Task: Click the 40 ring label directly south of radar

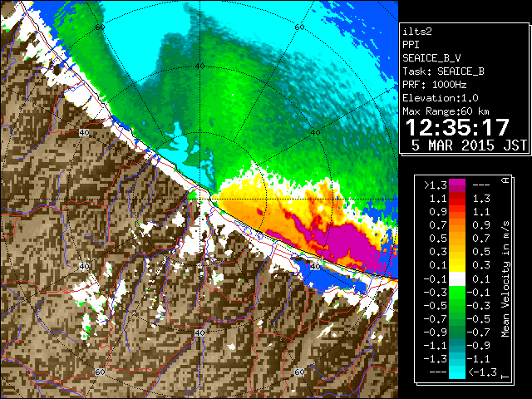Action: (199, 332)
